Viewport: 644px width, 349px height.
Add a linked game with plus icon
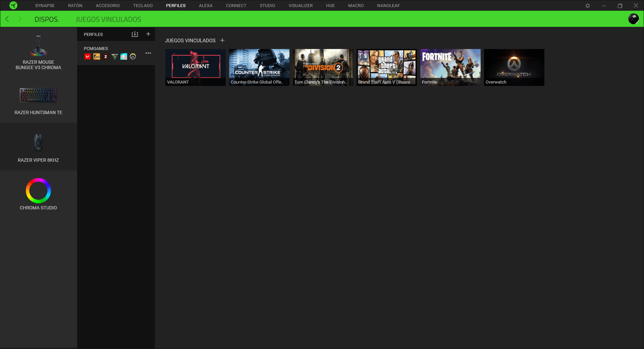tap(222, 40)
